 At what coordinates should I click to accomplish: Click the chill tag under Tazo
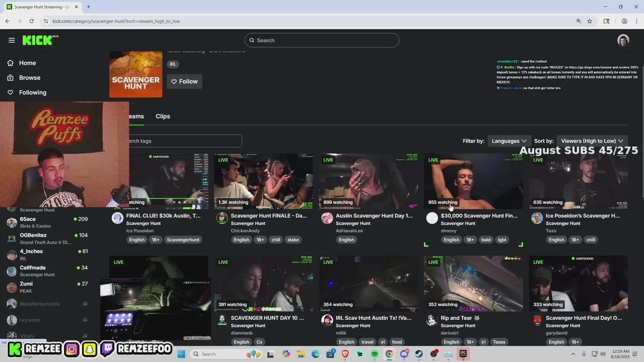(x=591, y=240)
